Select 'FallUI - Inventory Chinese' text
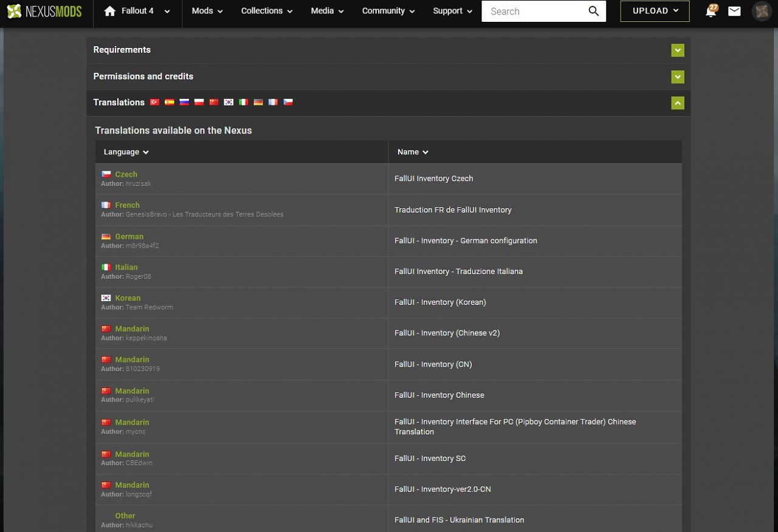 439,395
